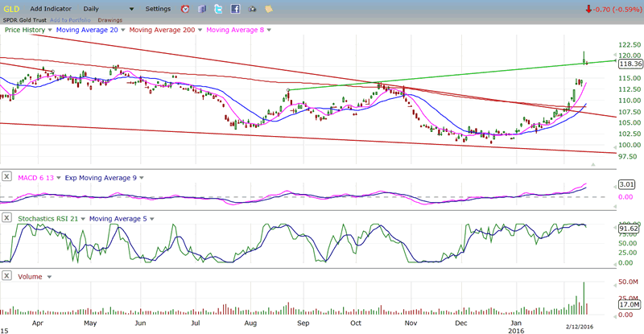Click the book icon in the toolbar

pos(201,9)
